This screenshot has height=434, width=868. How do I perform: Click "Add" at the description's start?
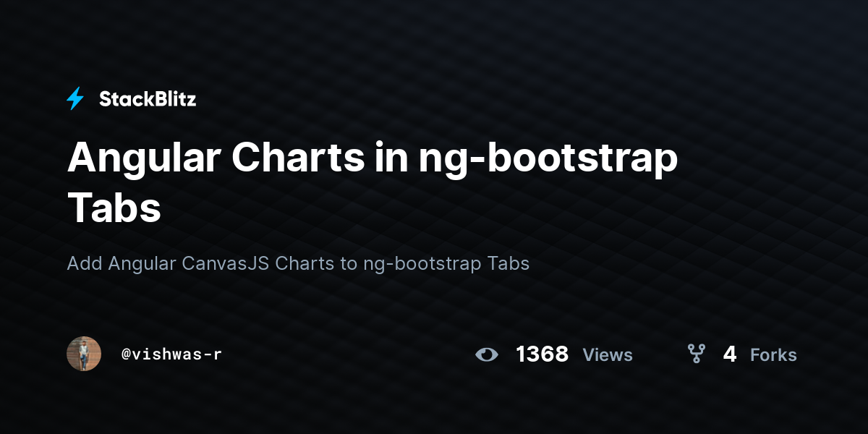pos(85,263)
